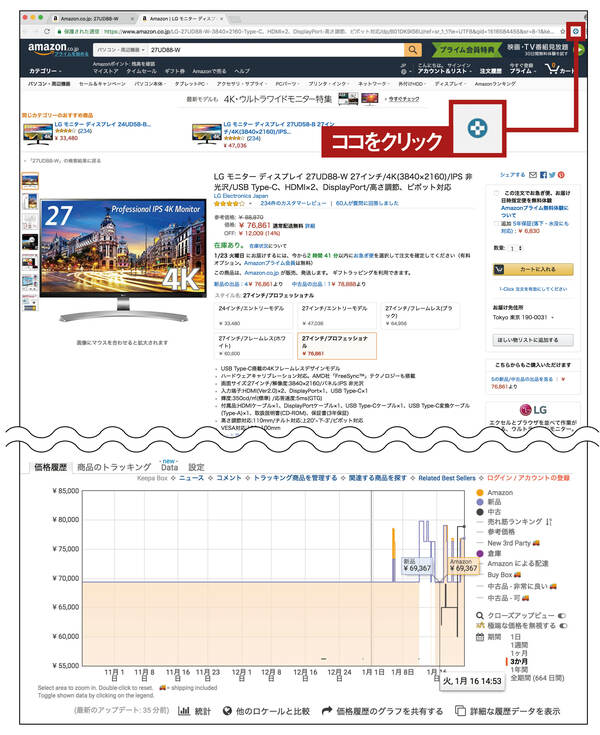Select first product thumbnail in image strip

(30, 181)
